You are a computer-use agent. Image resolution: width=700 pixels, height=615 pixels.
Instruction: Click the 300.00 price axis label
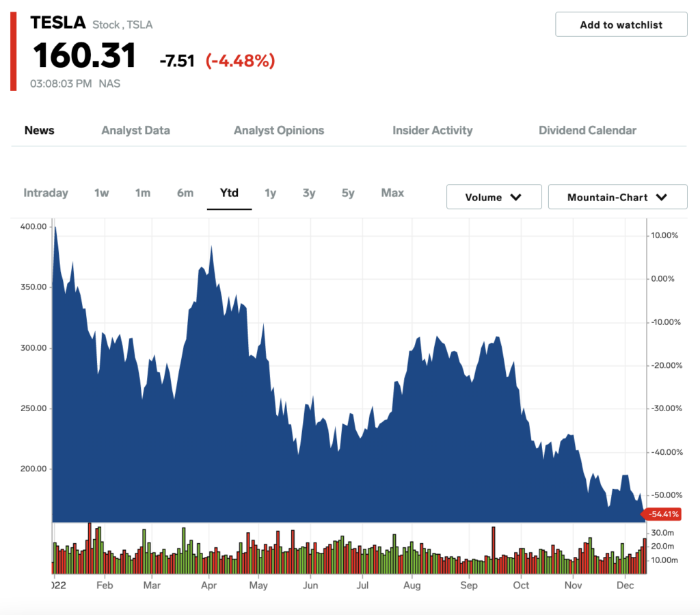click(x=33, y=348)
